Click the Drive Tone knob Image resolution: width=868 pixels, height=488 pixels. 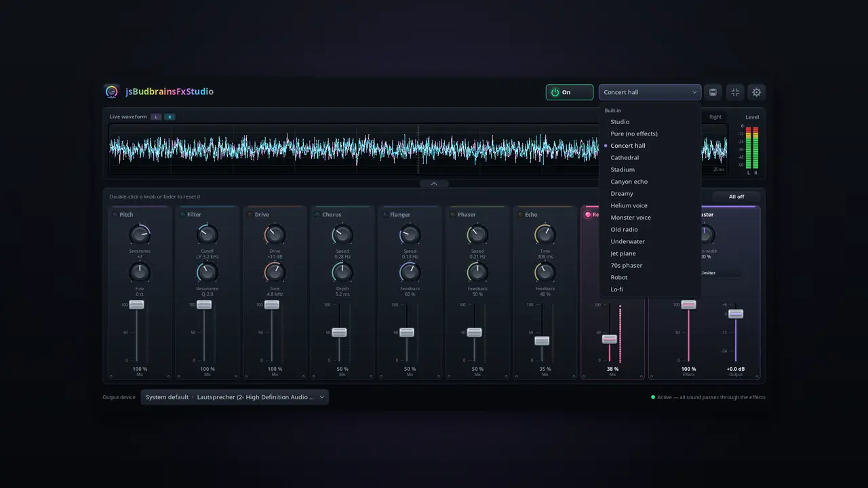pyautogui.click(x=275, y=272)
